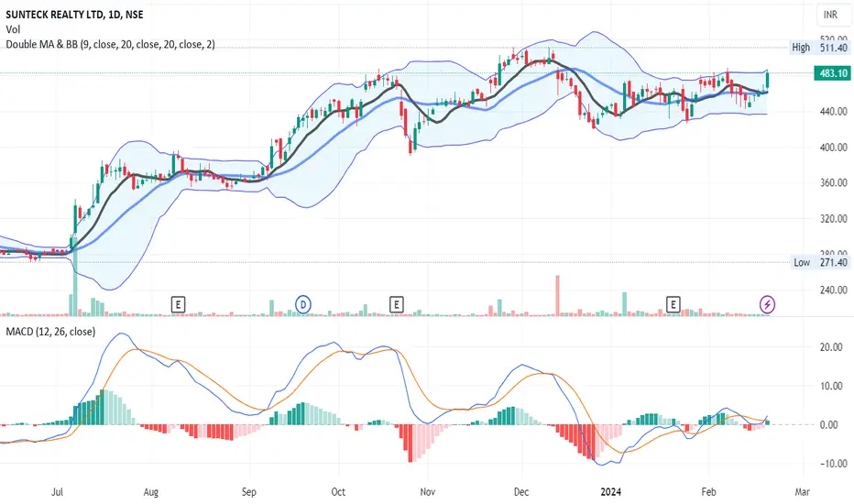The height and width of the screenshot is (504, 854).
Task: Click the Vol indicator label
Action: (13, 29)
